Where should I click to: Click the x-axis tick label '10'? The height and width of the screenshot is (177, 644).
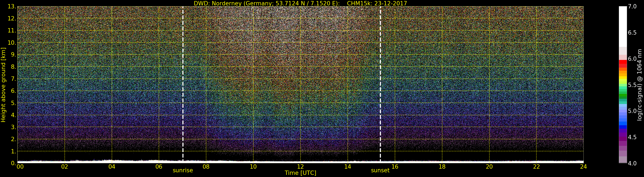(253, 167)
